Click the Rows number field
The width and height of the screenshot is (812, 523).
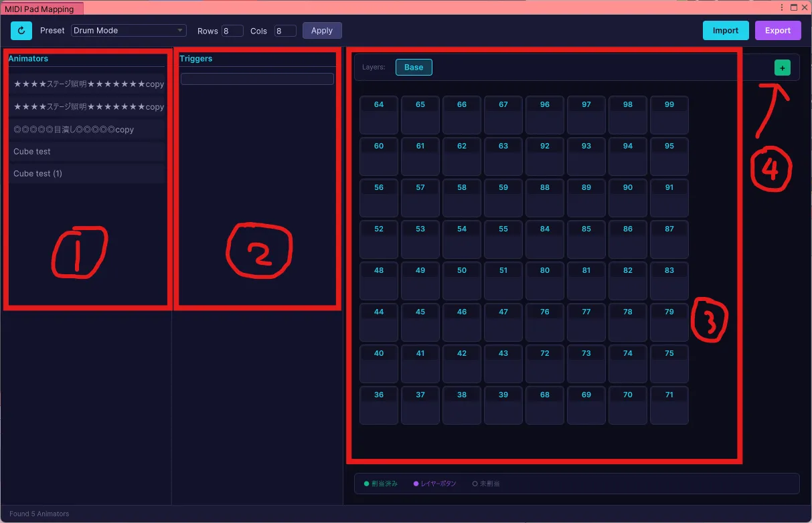click(232, 31)
